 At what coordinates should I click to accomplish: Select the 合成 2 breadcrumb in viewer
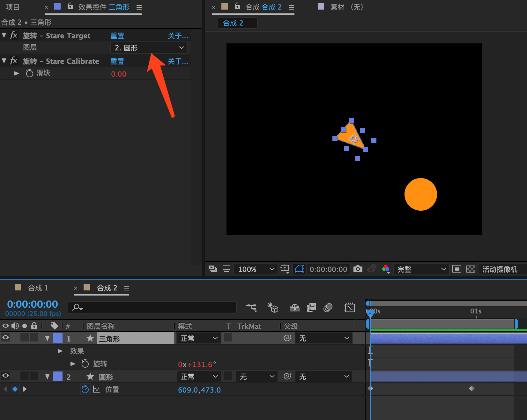(237, 23)
